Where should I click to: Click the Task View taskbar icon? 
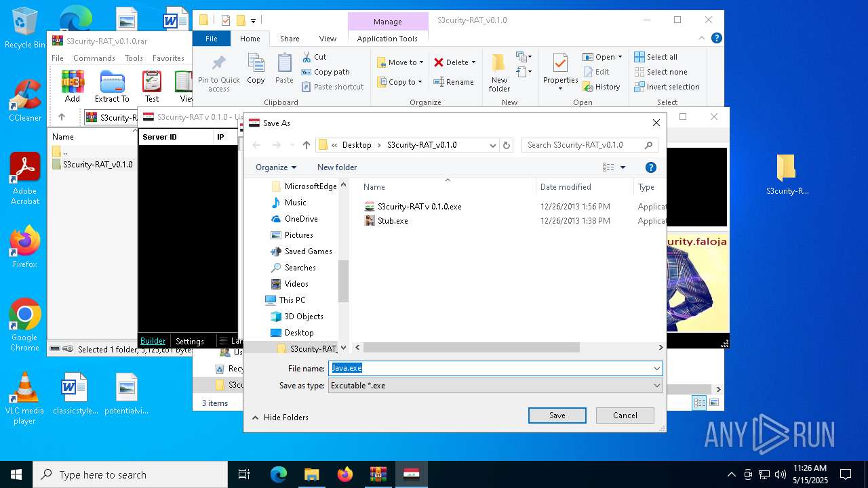coord(244,474)
